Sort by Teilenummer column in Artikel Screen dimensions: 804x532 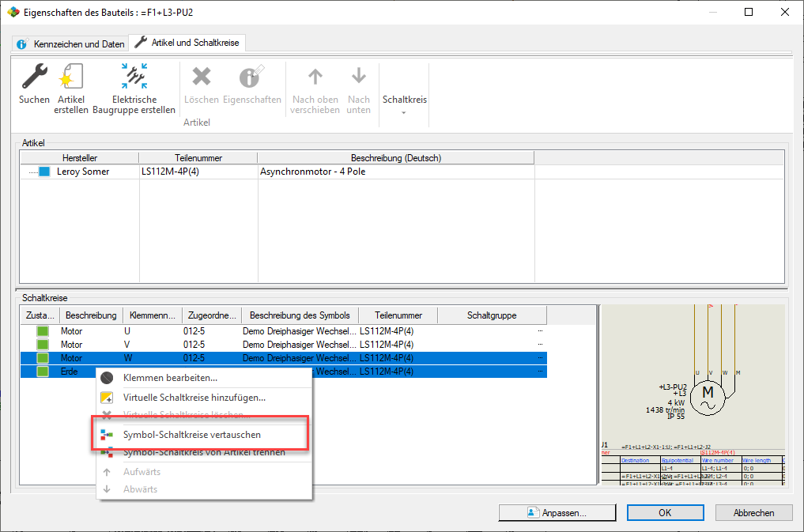point(198,158)
